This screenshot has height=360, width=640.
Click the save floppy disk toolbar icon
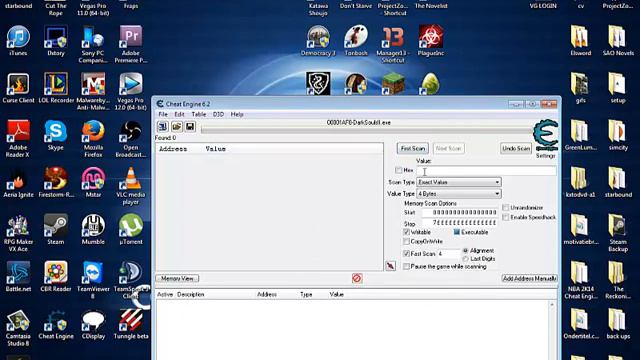190,127
